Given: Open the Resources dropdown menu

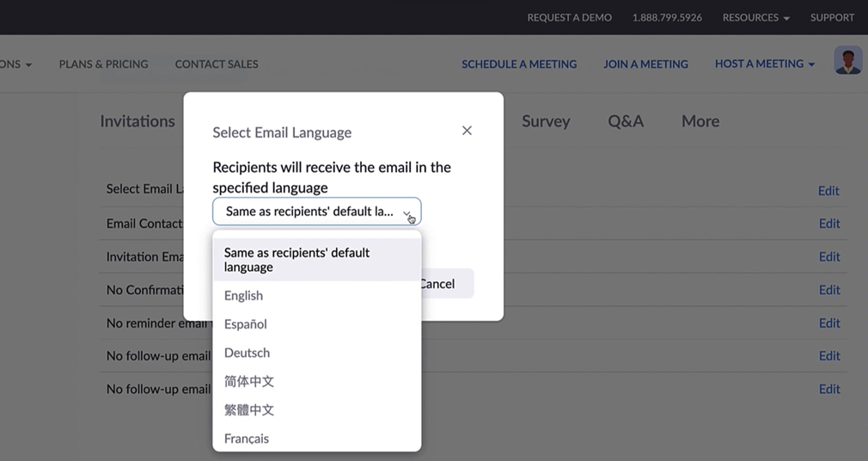Looking at the screenshot, I should pyautogui.click(x=755, y=17).
